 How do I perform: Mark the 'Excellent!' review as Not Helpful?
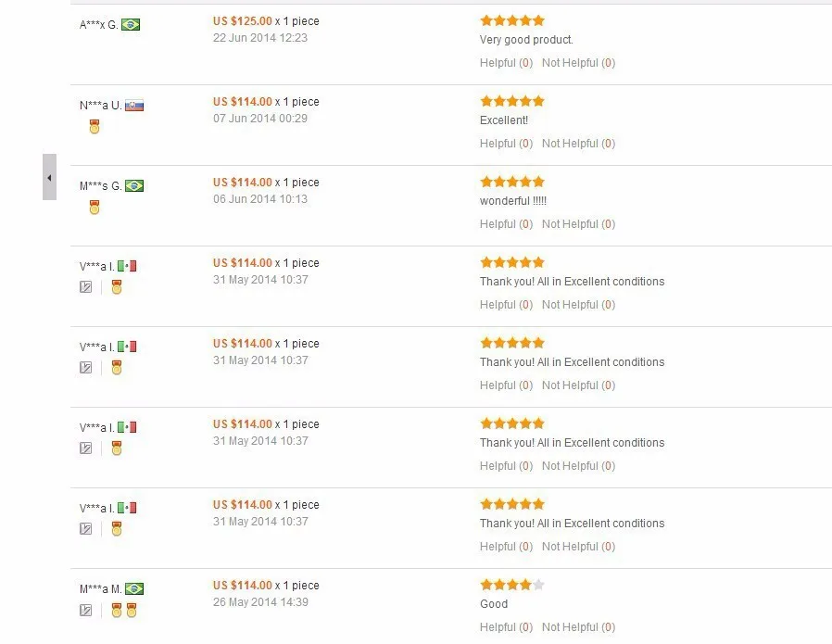click(578, 144)
